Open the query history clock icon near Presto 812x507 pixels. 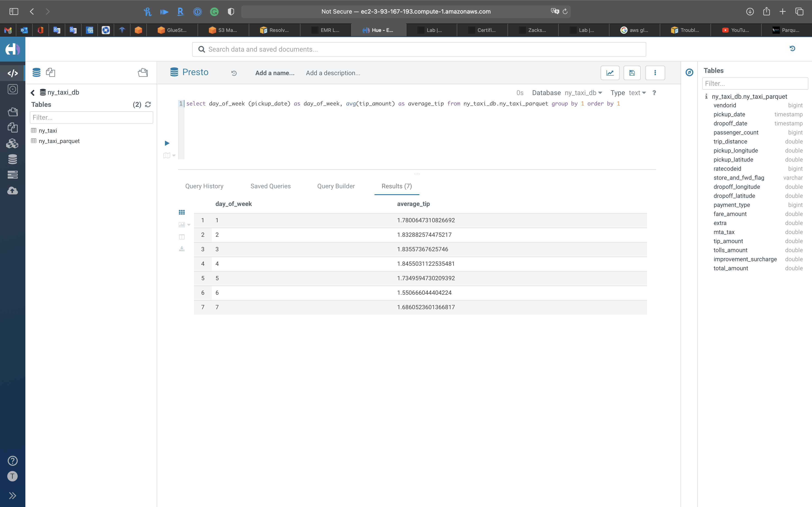[x=234, y=73]
